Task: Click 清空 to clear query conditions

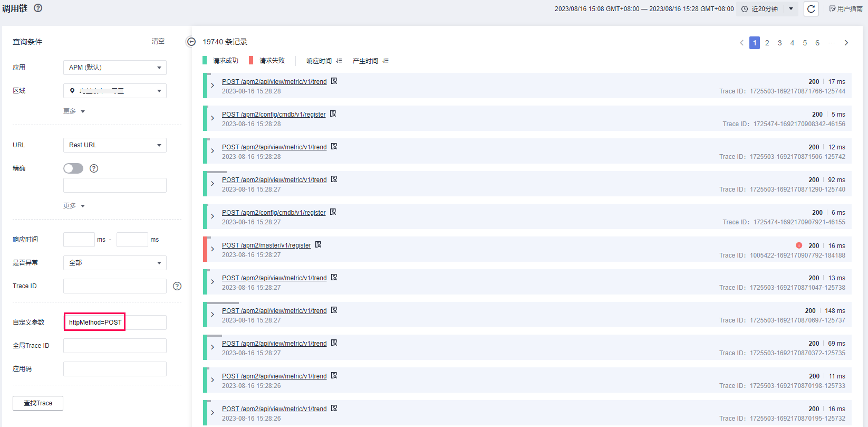Action: tap(158, 41)
